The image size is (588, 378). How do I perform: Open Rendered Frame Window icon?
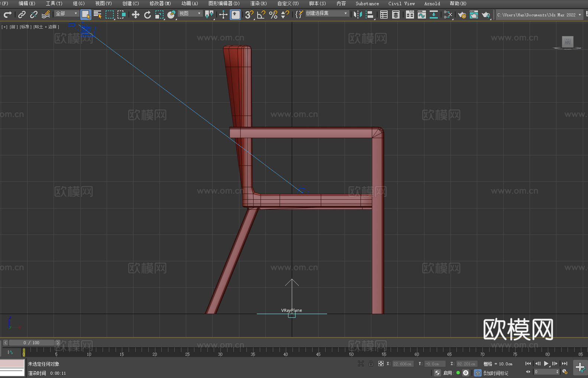point(474,14)
